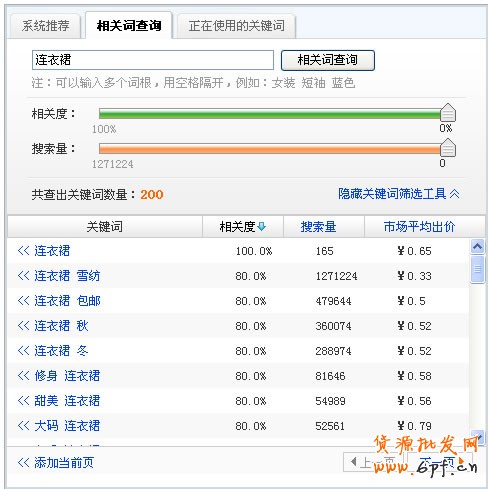This screenshot has width=488, height=489.
Task: Click the 相关度 sort arrow in header
Action: (x=262, y=227)
